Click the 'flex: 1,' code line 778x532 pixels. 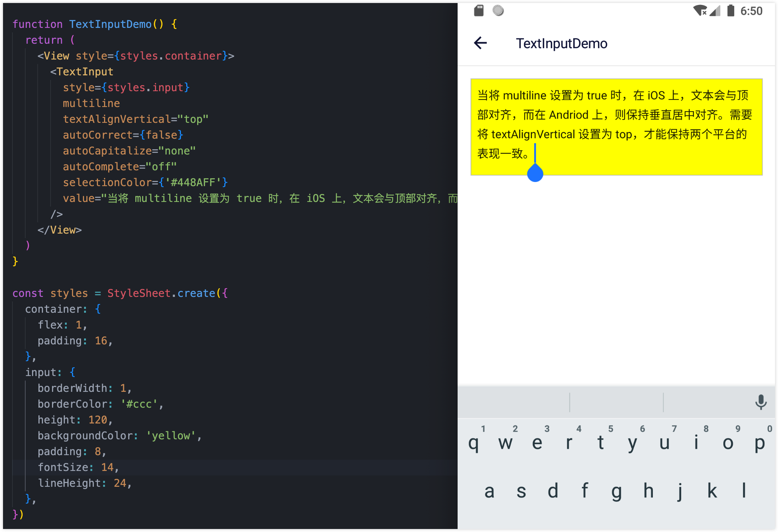click(63, 325)
